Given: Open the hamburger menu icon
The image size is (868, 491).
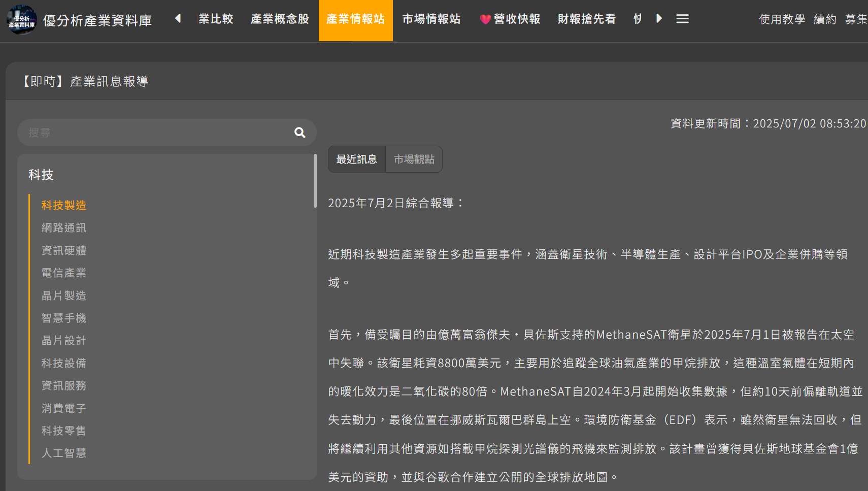Looking at the screenshot, I should [x=682, y=19].
